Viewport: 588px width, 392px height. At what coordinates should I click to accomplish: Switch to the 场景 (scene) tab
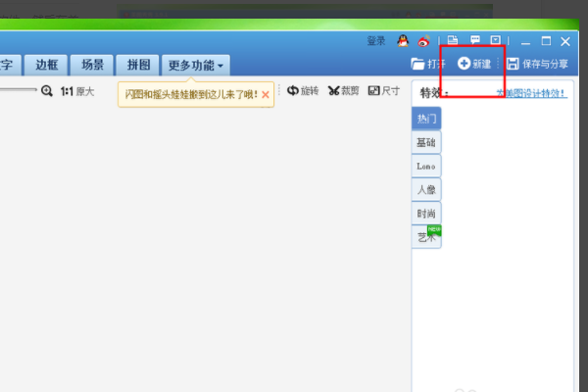(92, 66)
